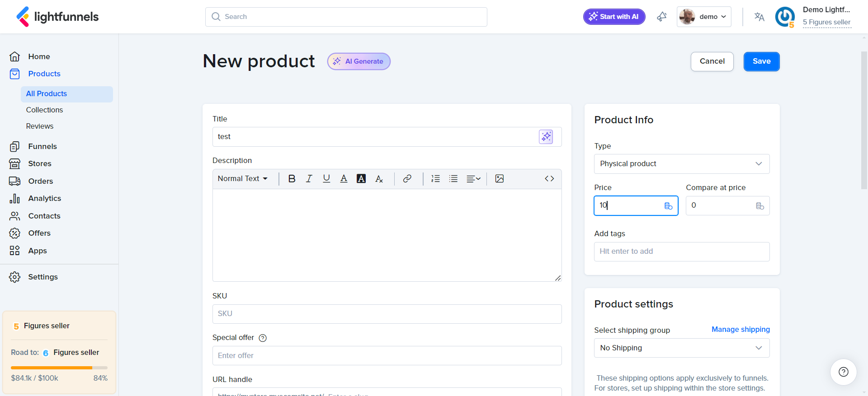868x396 pixels.
Task: Insert a link in the description
Action: point(407,179)
